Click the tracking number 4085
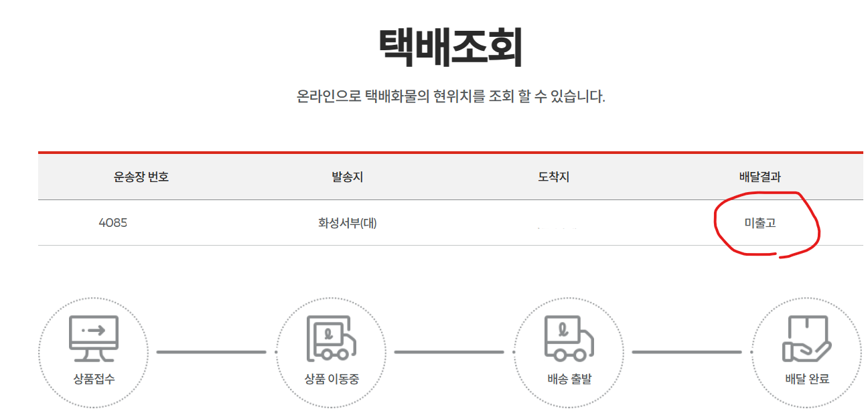Screen dimensions: 868x415 click(x=113, y=223)
